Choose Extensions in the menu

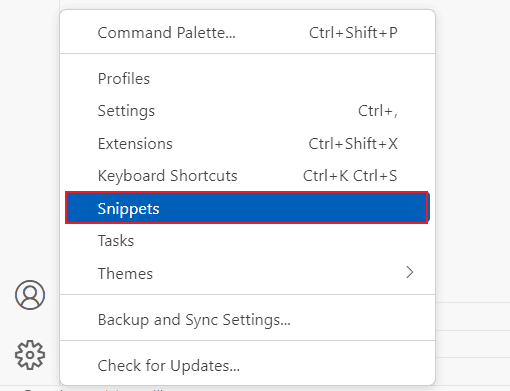[x=247, y=144]
